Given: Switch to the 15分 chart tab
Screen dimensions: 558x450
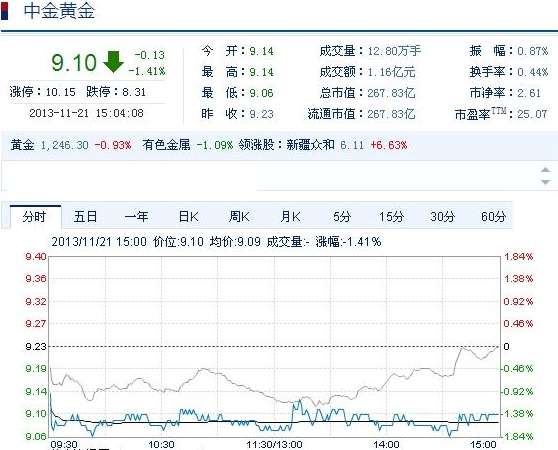Looking at the screenshot, I should (x=391, y=216).
